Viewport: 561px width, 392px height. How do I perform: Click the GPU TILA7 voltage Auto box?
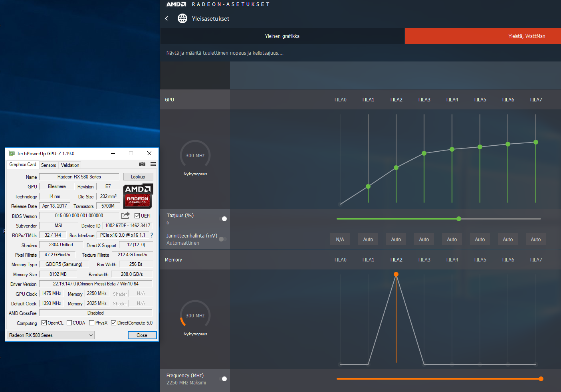[536, 240]
